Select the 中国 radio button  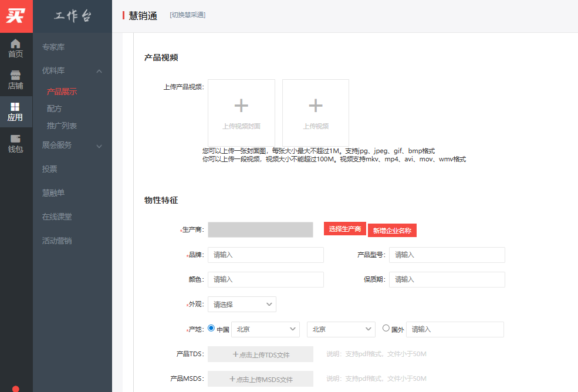tap(211, 329)
